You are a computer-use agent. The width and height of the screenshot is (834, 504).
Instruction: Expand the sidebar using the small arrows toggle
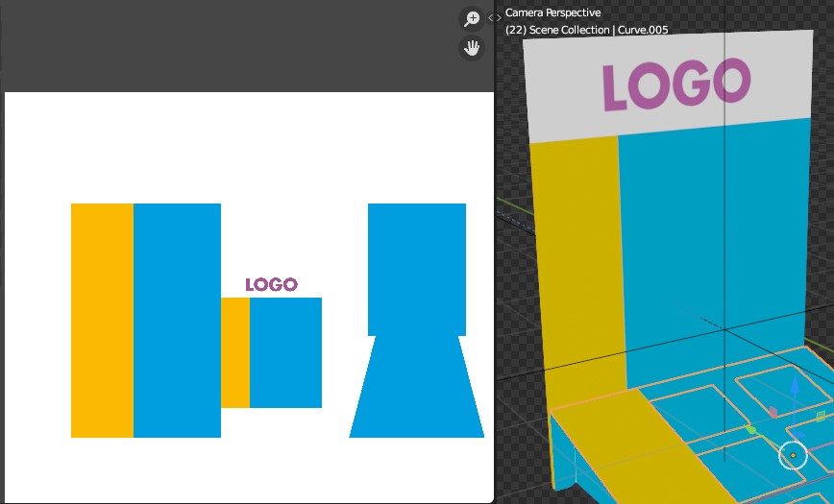tap(495, 17)
